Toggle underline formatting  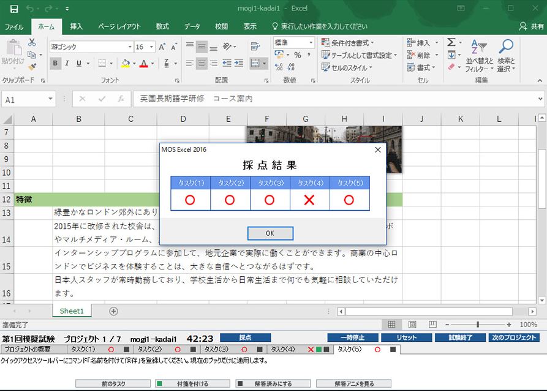(79, 63)
